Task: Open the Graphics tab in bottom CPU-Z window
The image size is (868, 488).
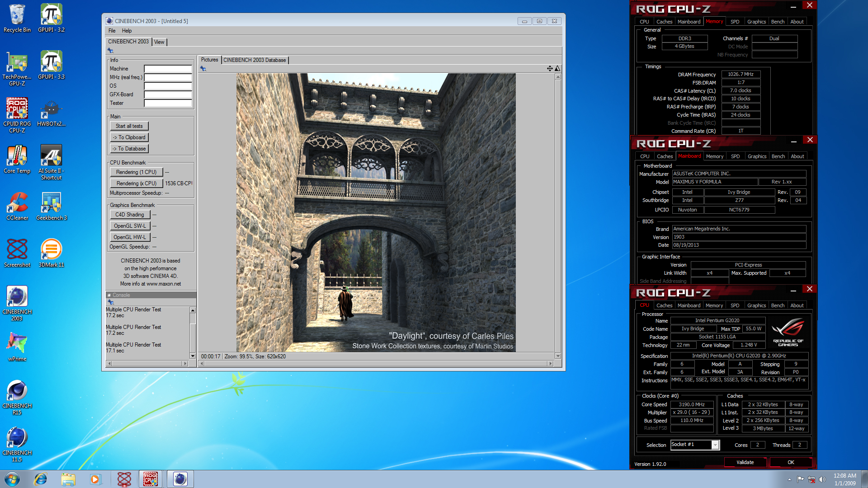Action: pos(756,305)
